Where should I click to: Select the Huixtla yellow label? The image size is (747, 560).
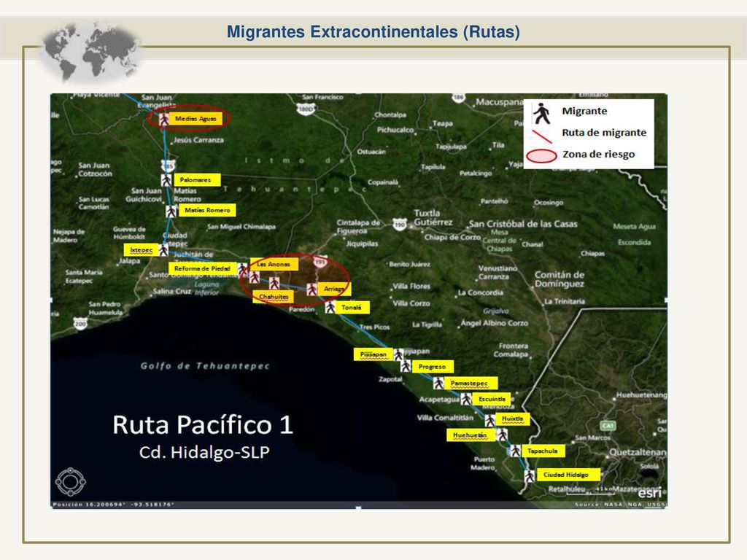[513, 419]
